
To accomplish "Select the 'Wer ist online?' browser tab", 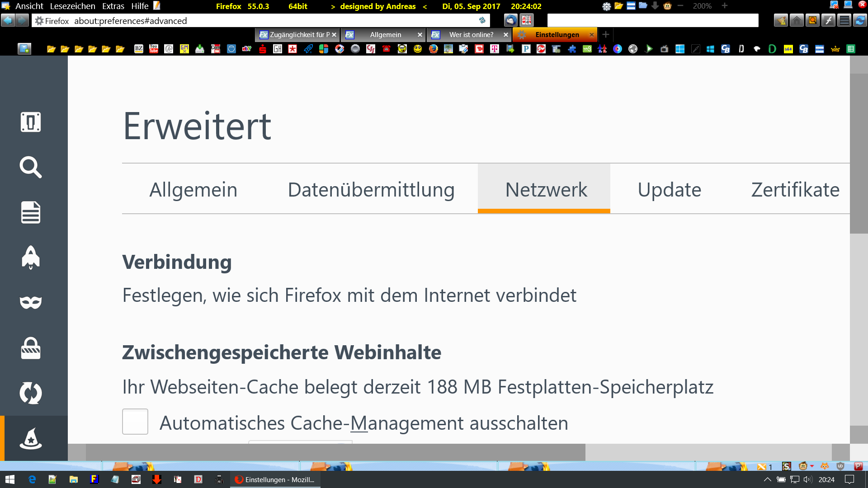I will click(x=471, y=35).
